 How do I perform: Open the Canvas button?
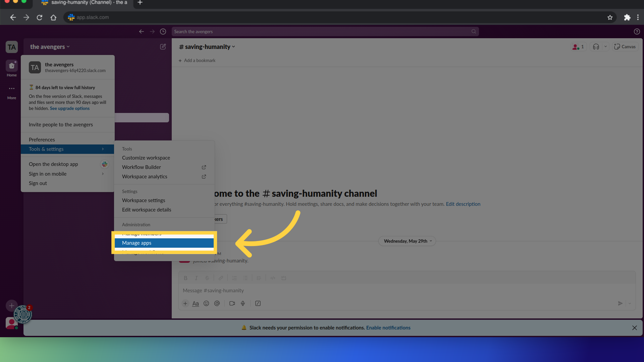click(625, 47)
